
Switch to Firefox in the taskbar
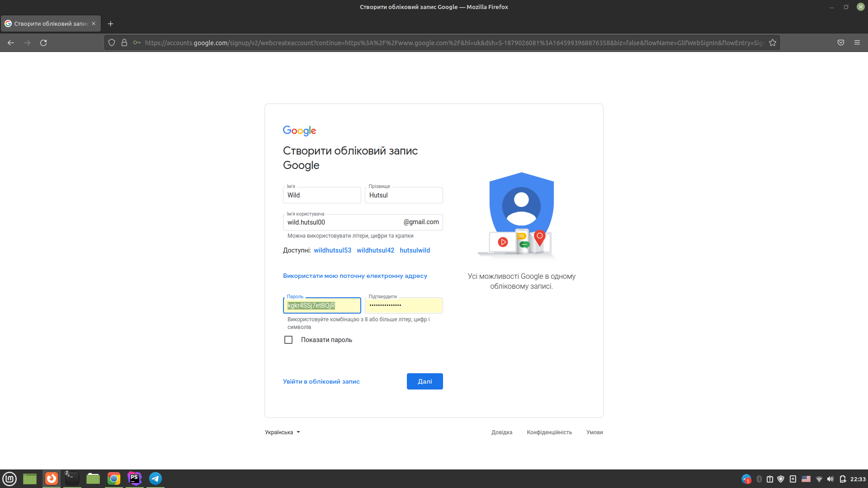coord(52,479)
